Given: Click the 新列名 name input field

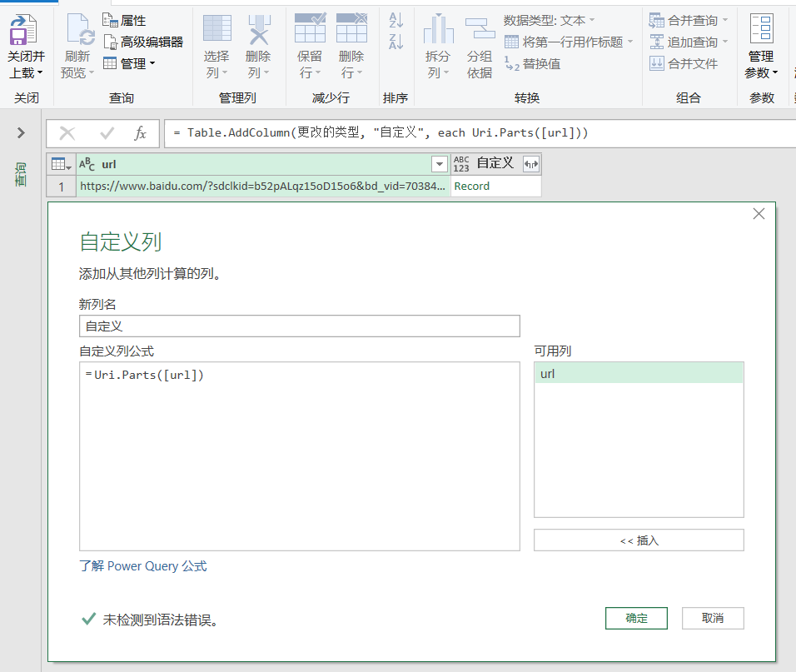Looking at the screenshot, I should coord(299,326).
